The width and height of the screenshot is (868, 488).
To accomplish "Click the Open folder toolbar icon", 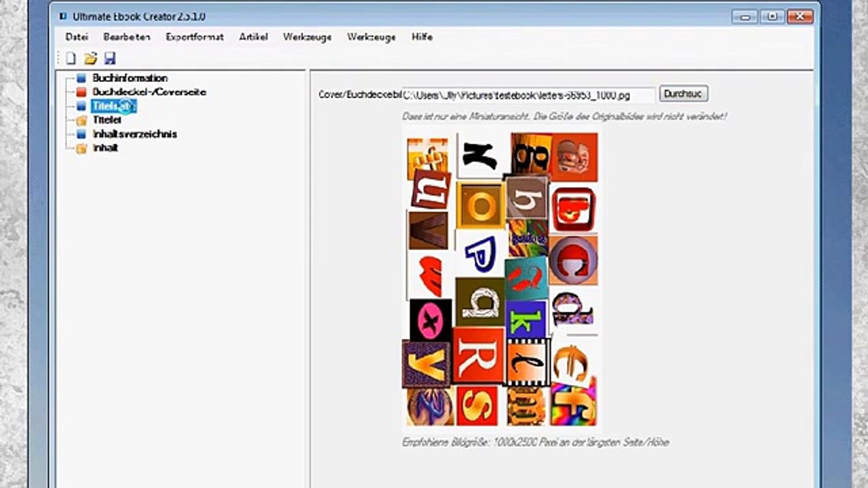I will pyautogui.click(x=90, y=58).
